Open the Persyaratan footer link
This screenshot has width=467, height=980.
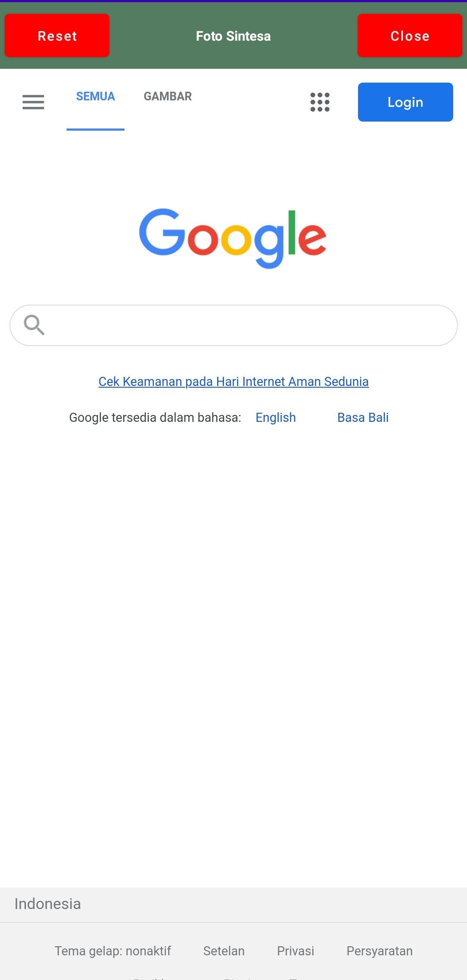(380, 951)
